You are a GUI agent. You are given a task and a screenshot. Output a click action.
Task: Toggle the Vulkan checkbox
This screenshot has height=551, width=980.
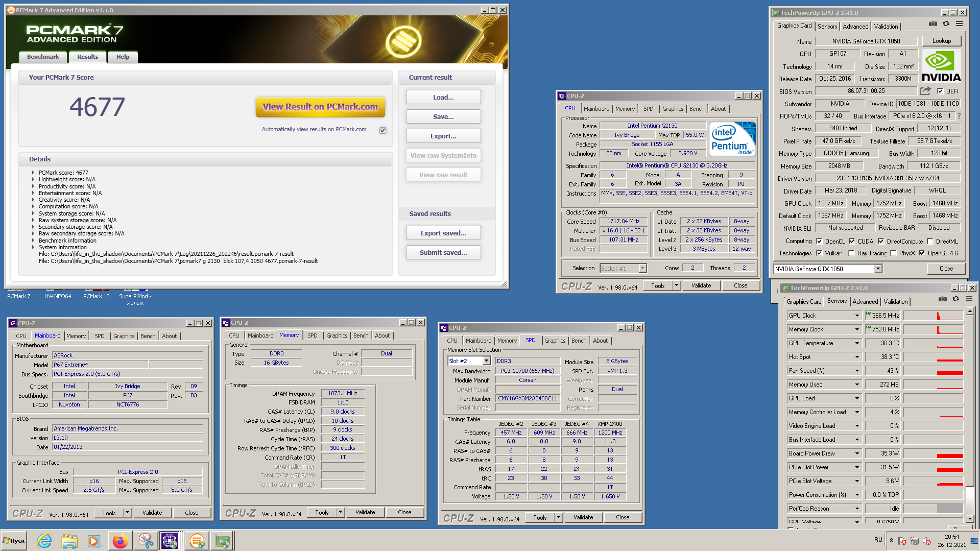[819, 253]
